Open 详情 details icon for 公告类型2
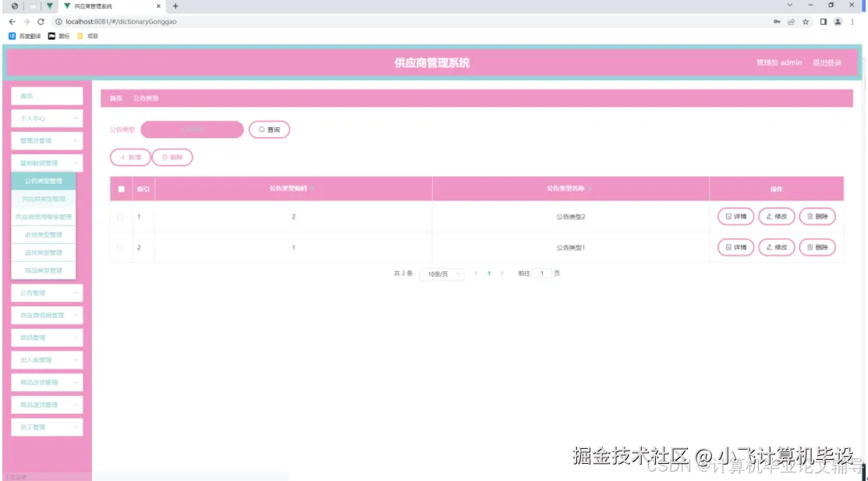 (x=734, y=217)
